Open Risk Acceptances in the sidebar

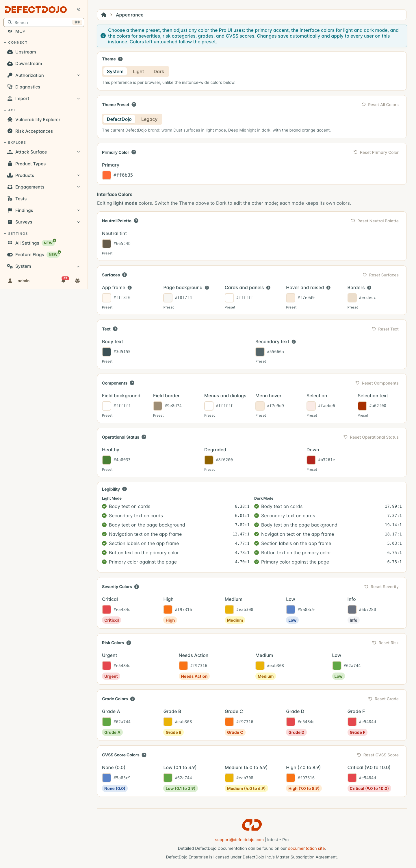[x=44, y=131]
